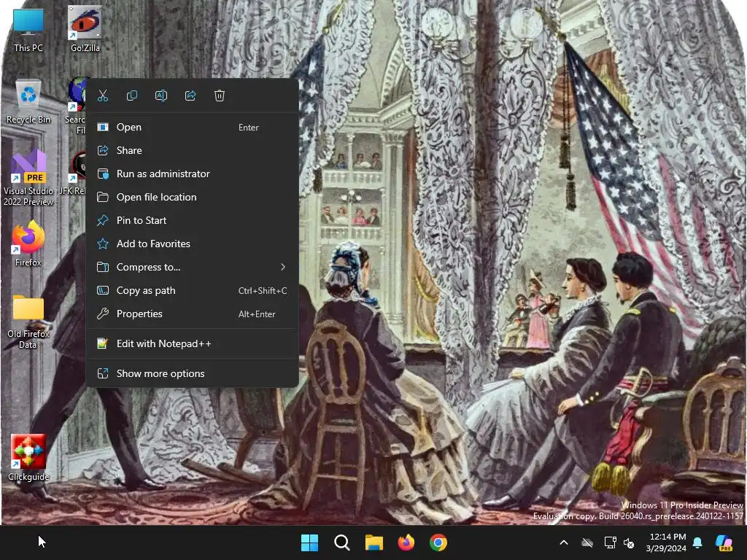The height and width of the screenshot is (560, 747).
Task: Select the JFK desktop shortcut icon
Action: [76, 173]
